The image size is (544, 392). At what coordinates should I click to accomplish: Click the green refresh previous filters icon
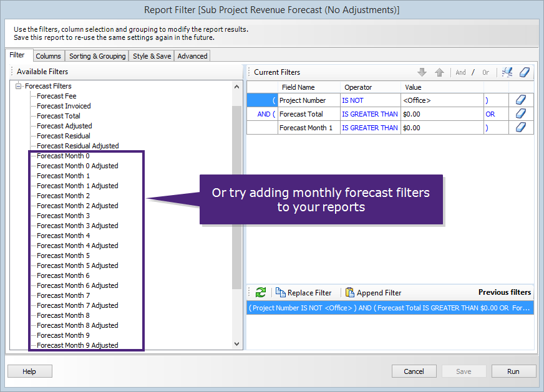[260, 292]
